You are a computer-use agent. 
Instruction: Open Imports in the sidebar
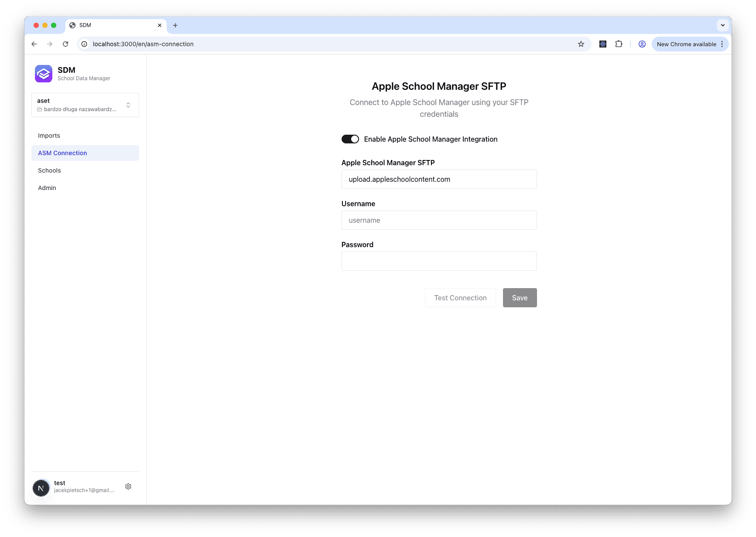85,136
